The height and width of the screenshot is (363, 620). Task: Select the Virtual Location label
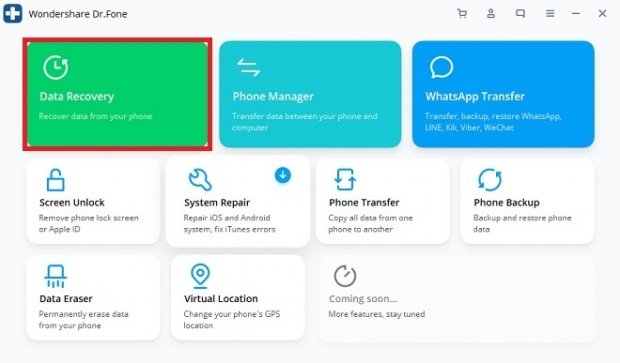221,299
